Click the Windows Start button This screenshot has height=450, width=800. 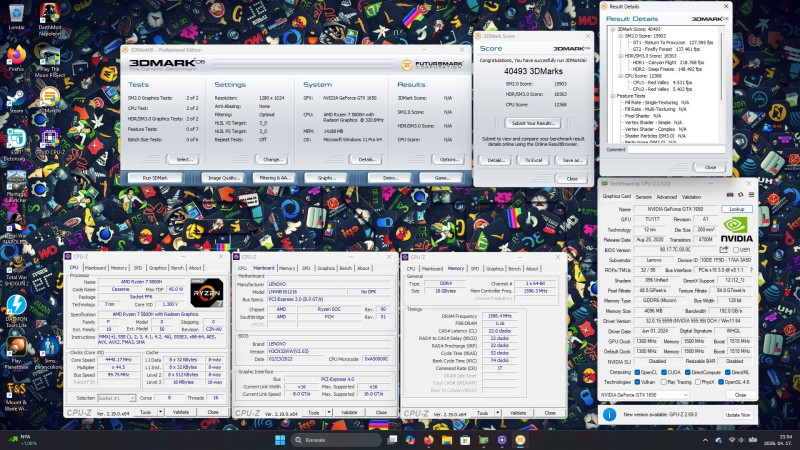[280, 440]
